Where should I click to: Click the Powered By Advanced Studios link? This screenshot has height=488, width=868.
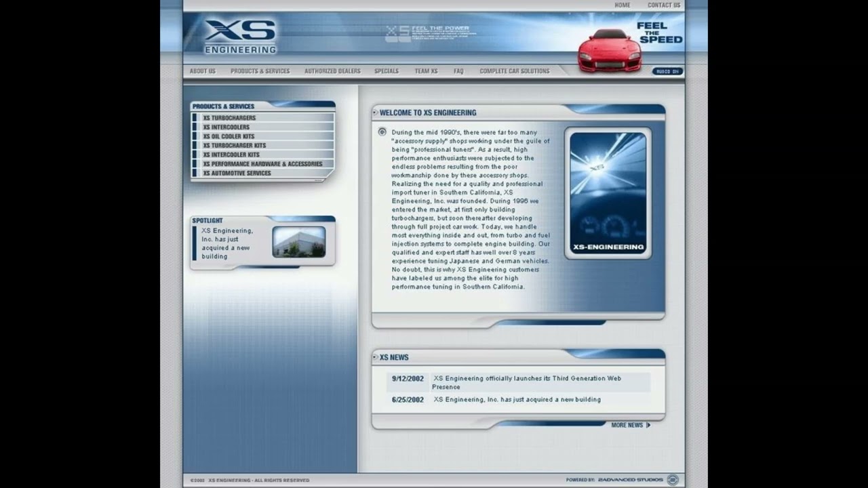point(614,480)
